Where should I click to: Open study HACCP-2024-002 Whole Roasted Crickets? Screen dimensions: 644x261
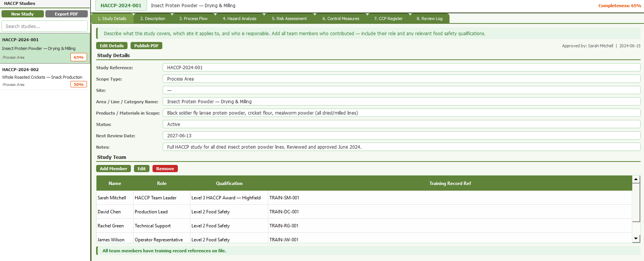point(45,77)
